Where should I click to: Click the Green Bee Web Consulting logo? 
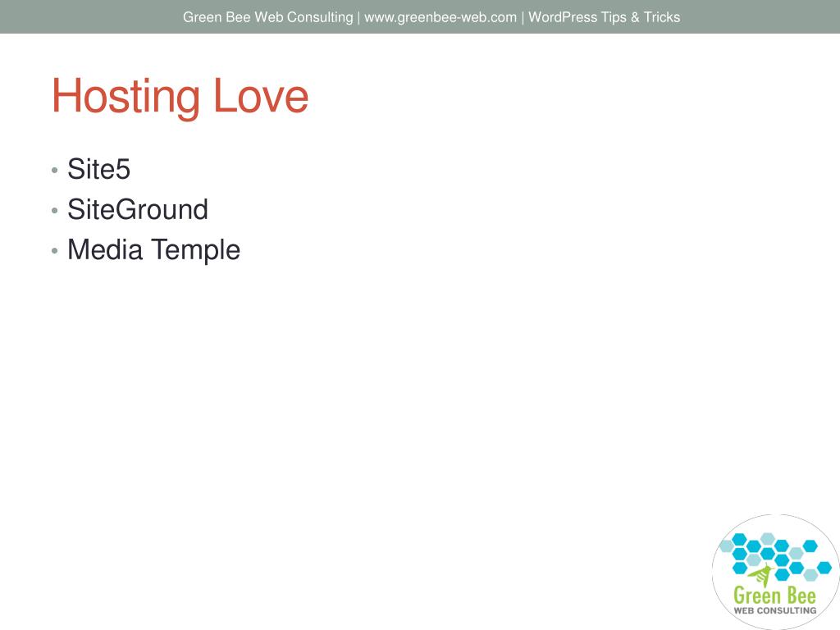(x=775, y=572)
